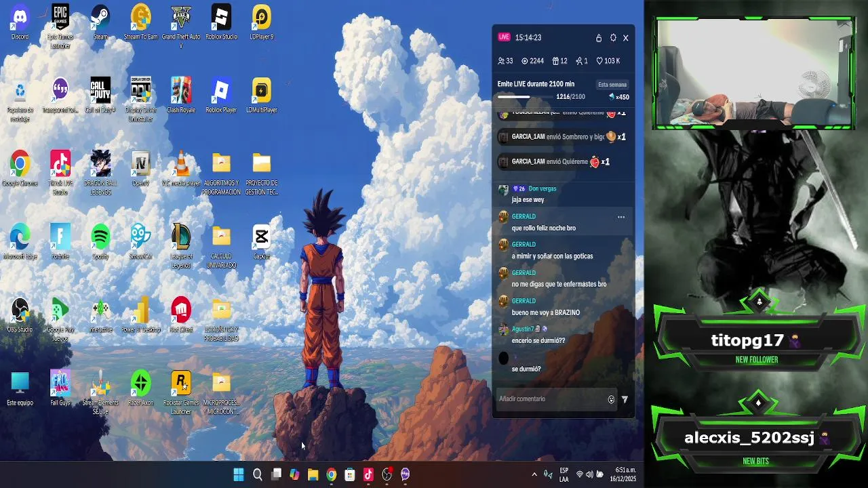Select the Grand Theft Auto V icon
868x488 pixels.
point(181,26)
